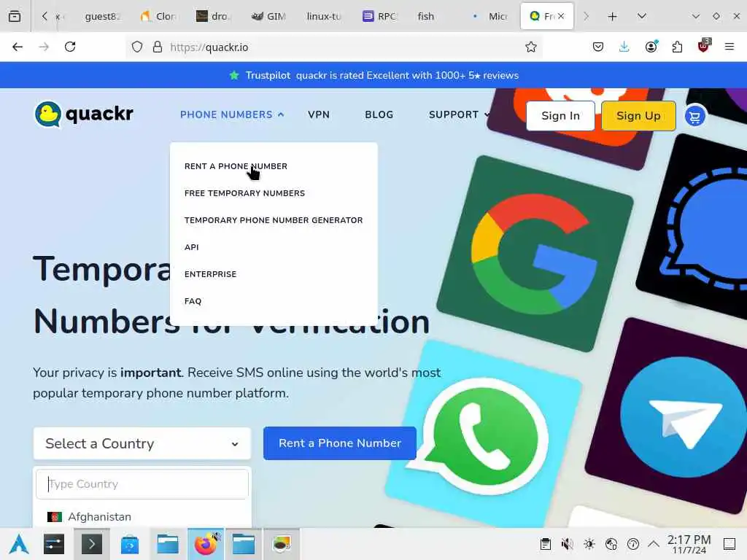Click the yellow Sign Up button
747x560 pixels.
click(638, 116)
